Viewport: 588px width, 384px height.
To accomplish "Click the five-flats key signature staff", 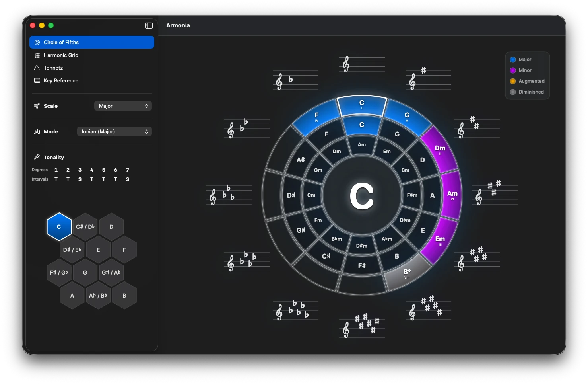I will point(295,310).
